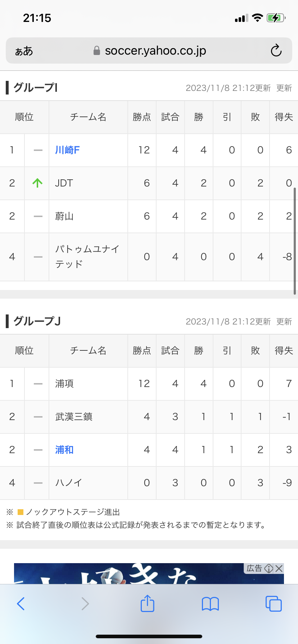Show open tabs overview icon
The width and height of the screenshot is (298, 644).
(274, 604)
